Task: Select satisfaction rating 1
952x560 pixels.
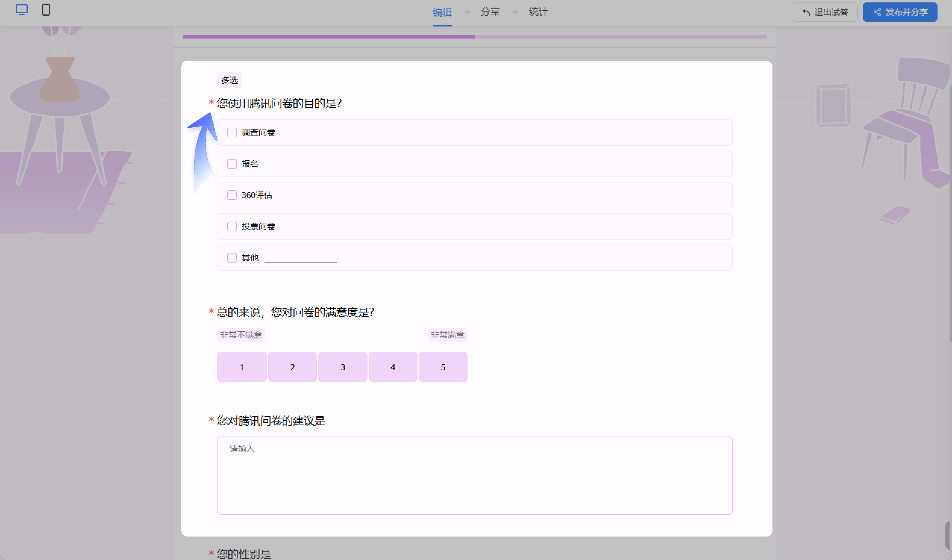Action: 242,367
